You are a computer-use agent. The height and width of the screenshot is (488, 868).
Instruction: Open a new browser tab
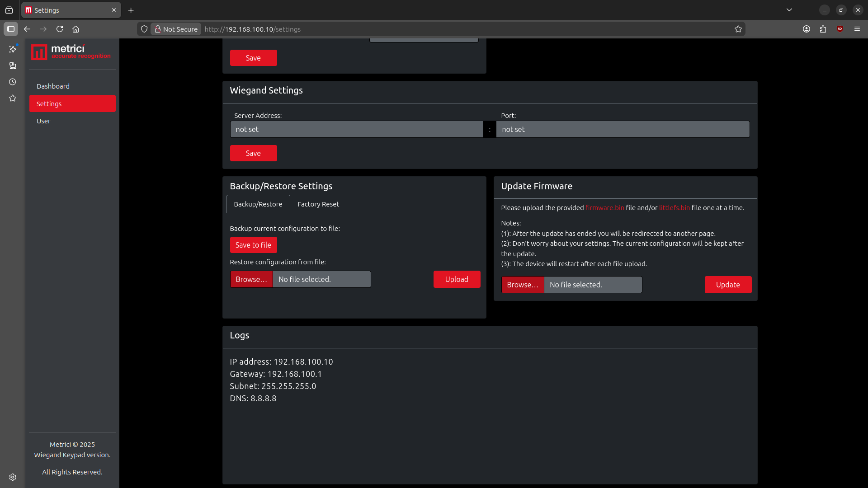tap(131, 10)
